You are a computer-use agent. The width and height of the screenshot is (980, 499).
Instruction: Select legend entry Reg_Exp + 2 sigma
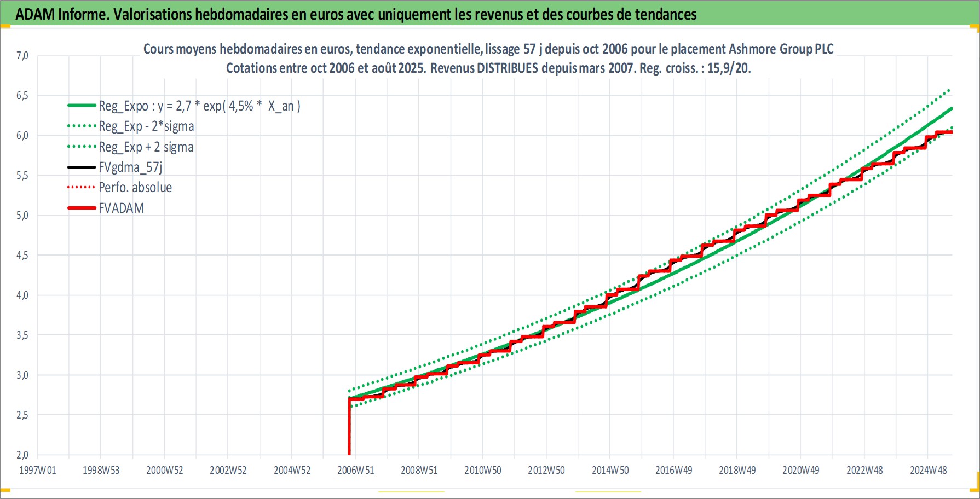(146, 147)
